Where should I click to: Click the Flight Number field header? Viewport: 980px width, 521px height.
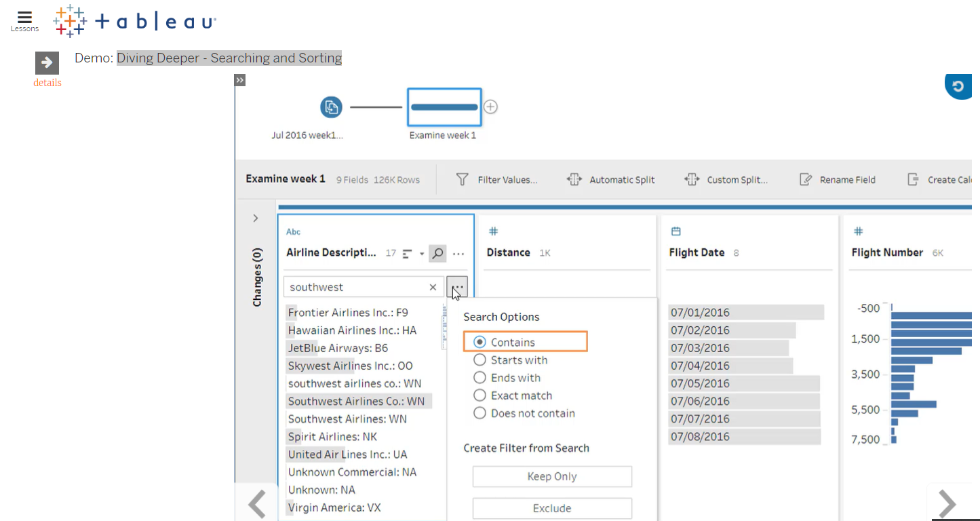[x=887, y=252]
